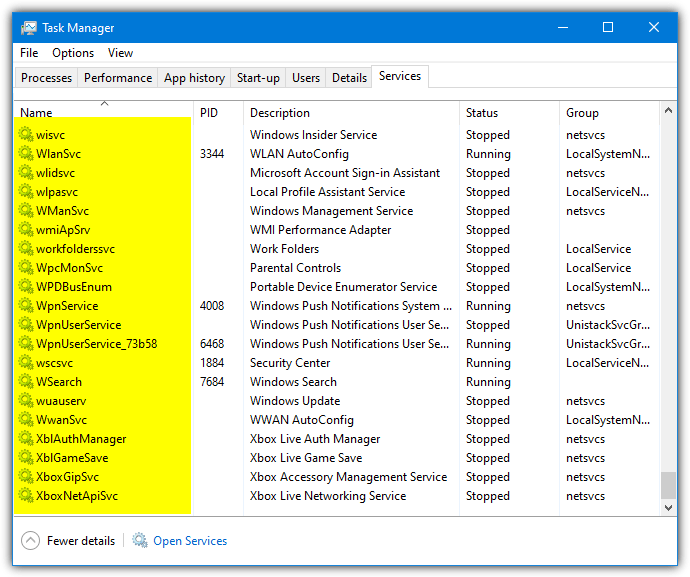This screenshot has height=577, width=690.
Task: Click Portable Device Enumerator Service description
Action: point(343,287)
